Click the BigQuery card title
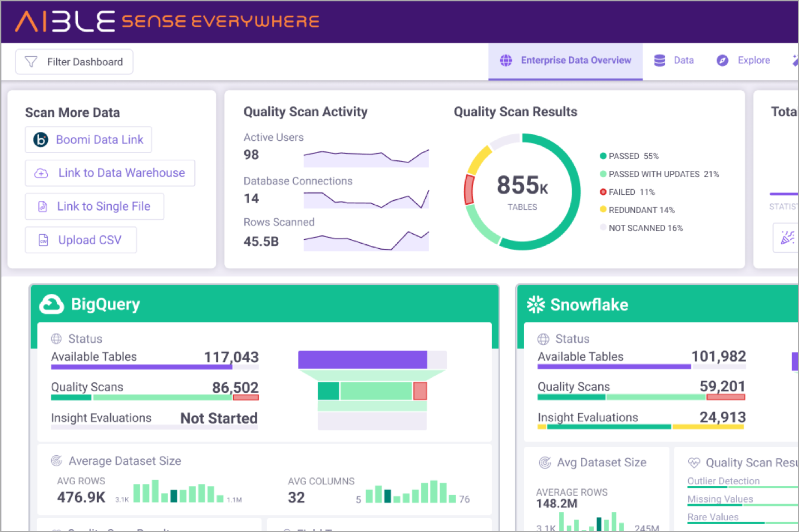 pyautogui.click(x=106, y=304)
